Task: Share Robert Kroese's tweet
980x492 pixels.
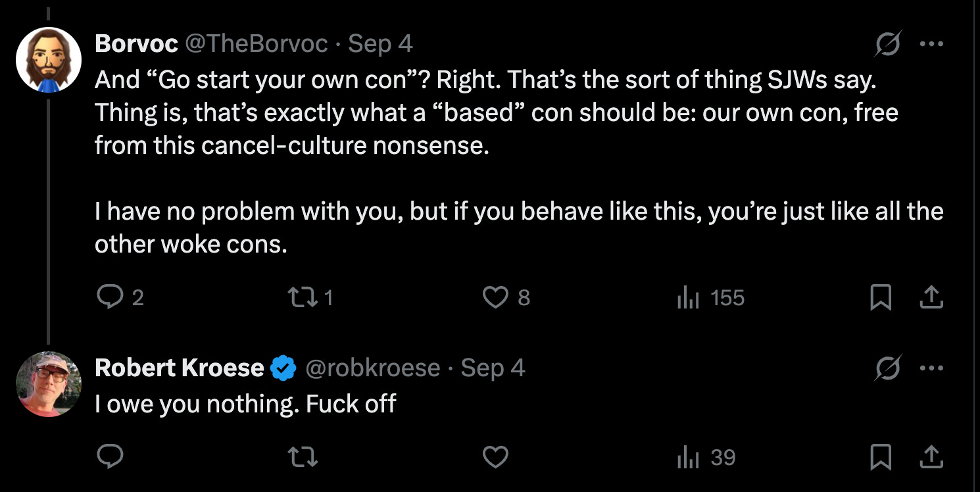Action: pyautogui.click(x=931, y=457)
